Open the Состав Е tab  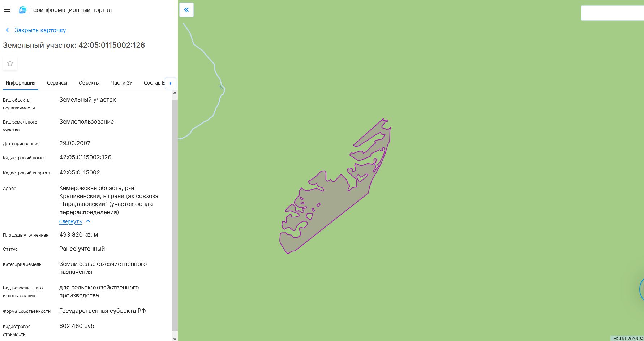point(154,83)
